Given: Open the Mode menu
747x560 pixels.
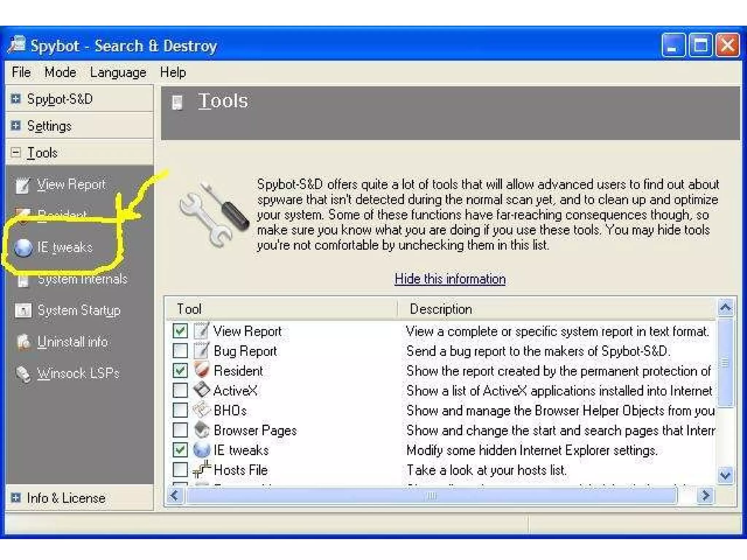Looking at the screenshot, I should pos(60,72).
